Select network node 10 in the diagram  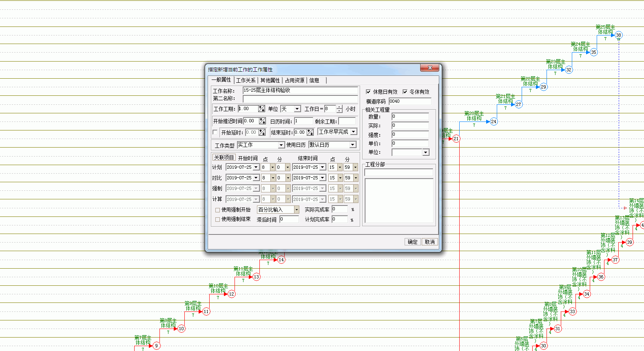(181, 329)
